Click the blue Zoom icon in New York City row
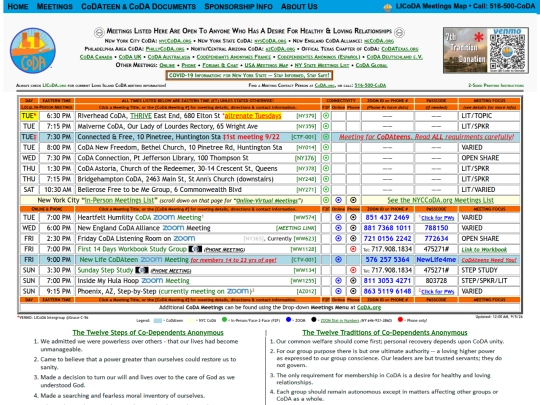Viewport: 540px width, 405px height. (339, 200)
